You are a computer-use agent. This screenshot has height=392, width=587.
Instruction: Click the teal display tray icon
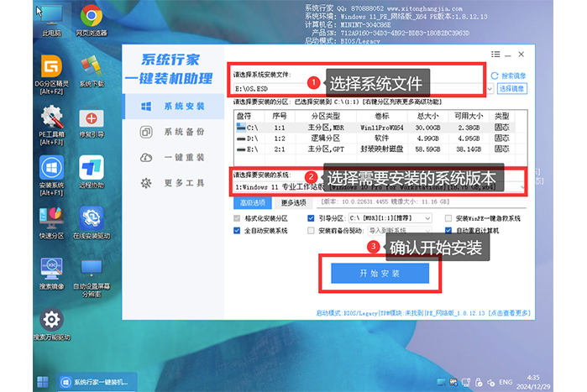pos(442,382)
